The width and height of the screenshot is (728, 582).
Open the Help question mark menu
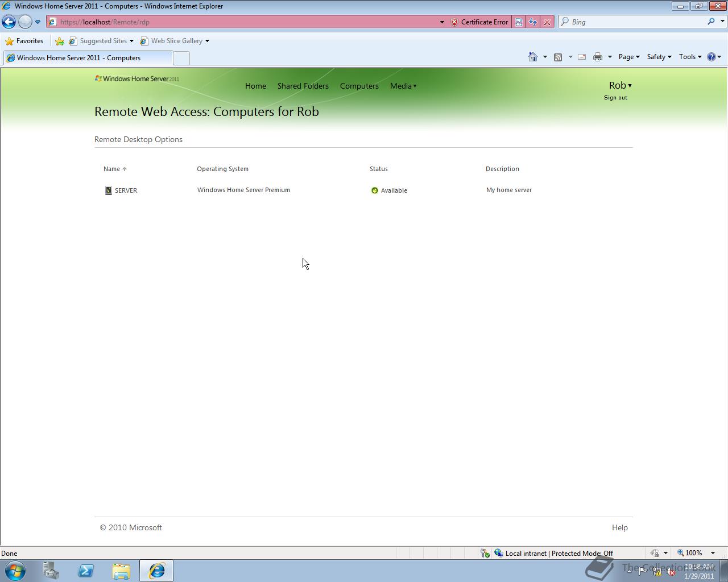[x=714, y=57]
